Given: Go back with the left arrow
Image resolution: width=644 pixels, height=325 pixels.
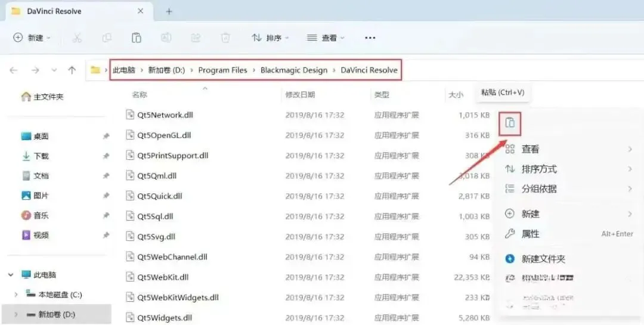Looking at the screenshot, I should coord(14,70).
